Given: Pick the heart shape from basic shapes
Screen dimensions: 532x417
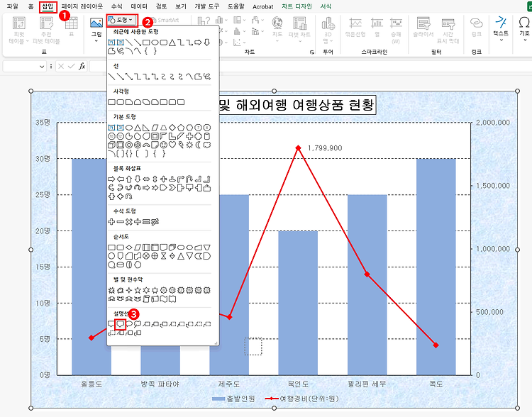Looking at the screenshot, I should [x=172, y=145].
